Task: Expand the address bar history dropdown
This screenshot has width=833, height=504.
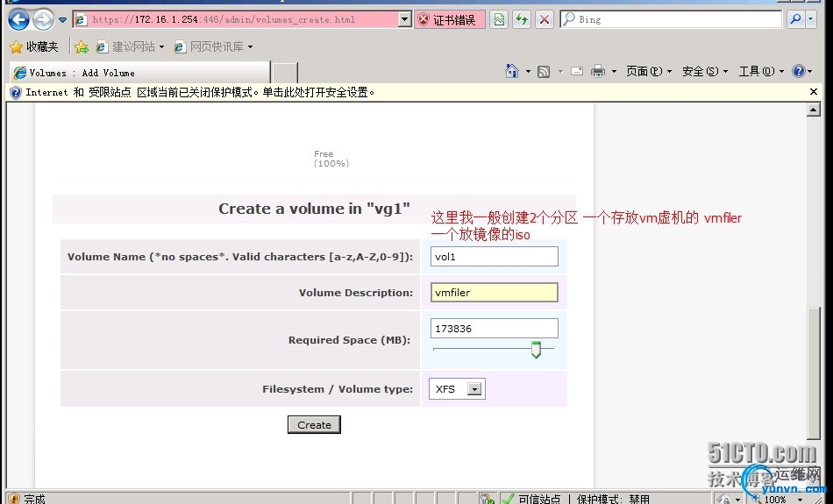Action: click(x=405, y=19)
